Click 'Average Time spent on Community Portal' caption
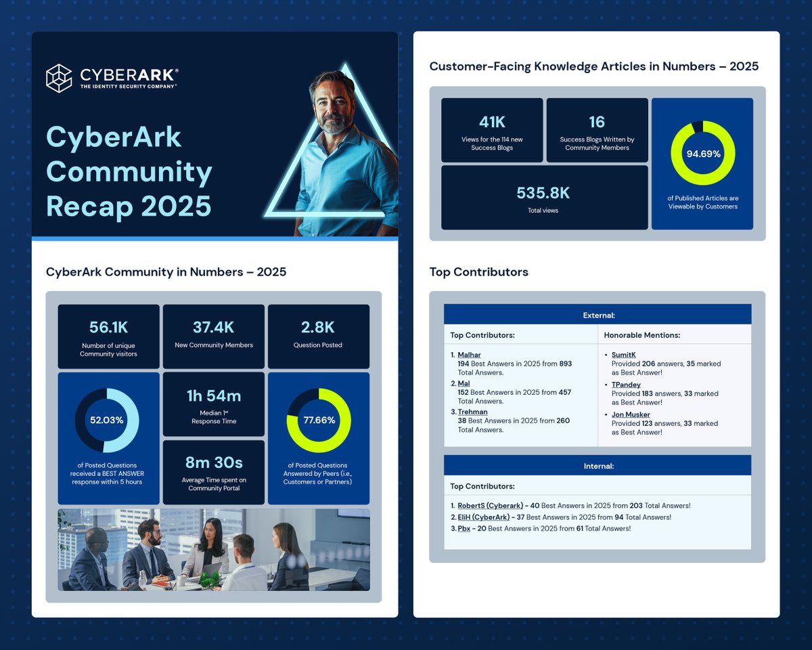Screen dimensions: 812x650 click(x=214, y=484)
